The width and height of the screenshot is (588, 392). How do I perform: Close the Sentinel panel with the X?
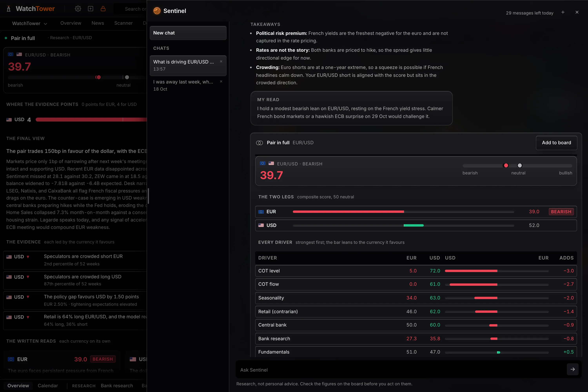pyautogui.click(x=577, y=12)
